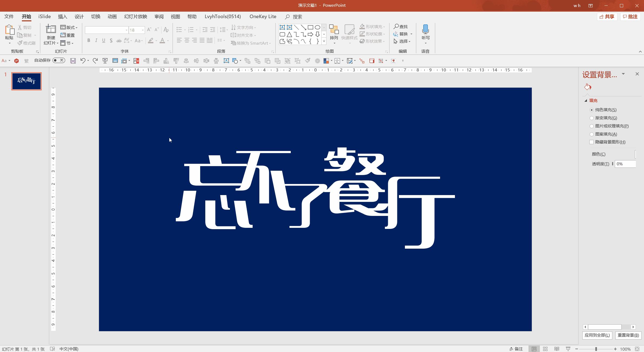Check 隐藏背景图形 hide background graphics
This screenshot has height=352, width=644.
coord(591,142)
